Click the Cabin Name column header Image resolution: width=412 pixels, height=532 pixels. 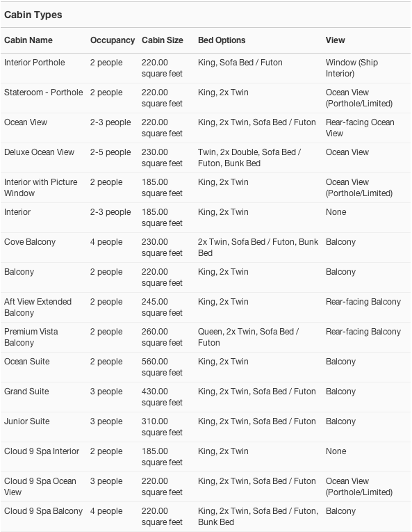coord(28,40)
